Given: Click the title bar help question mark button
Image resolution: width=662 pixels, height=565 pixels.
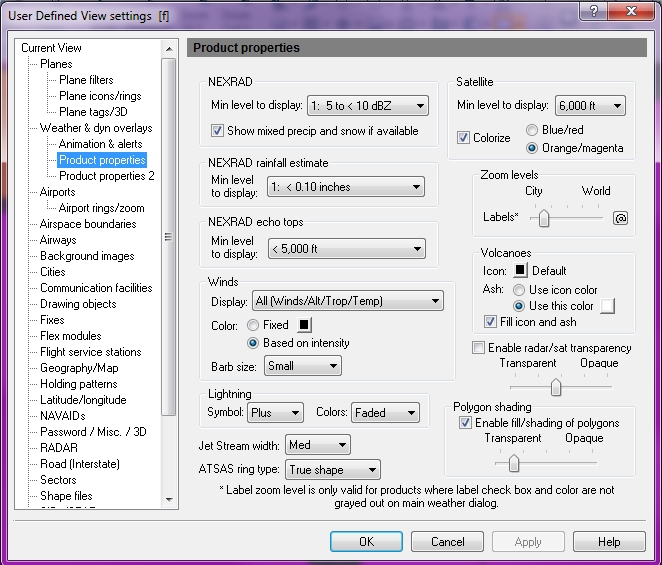Looking at the screenshot, I should point(593,11).
